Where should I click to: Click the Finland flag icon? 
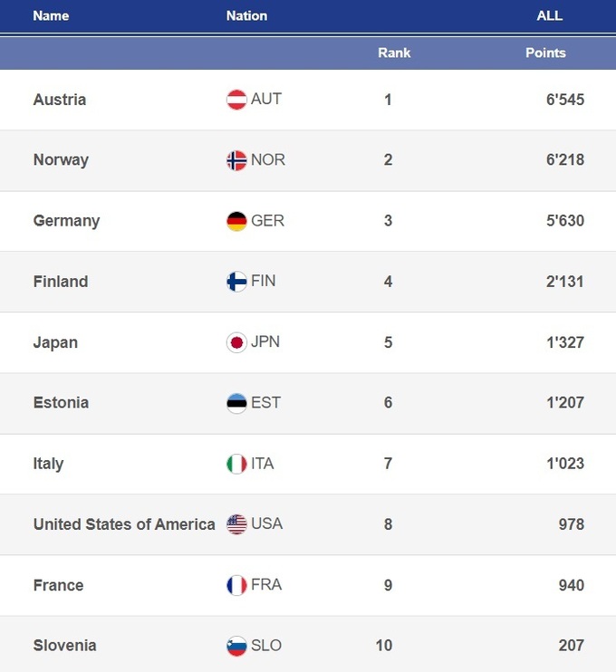pyautogui.click(x=236, y=282)
